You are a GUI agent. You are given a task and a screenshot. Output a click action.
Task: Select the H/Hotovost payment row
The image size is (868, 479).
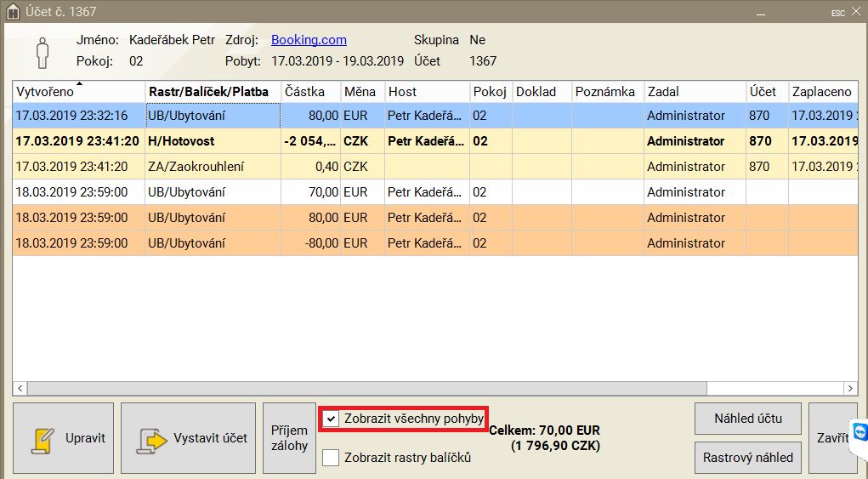213,141
